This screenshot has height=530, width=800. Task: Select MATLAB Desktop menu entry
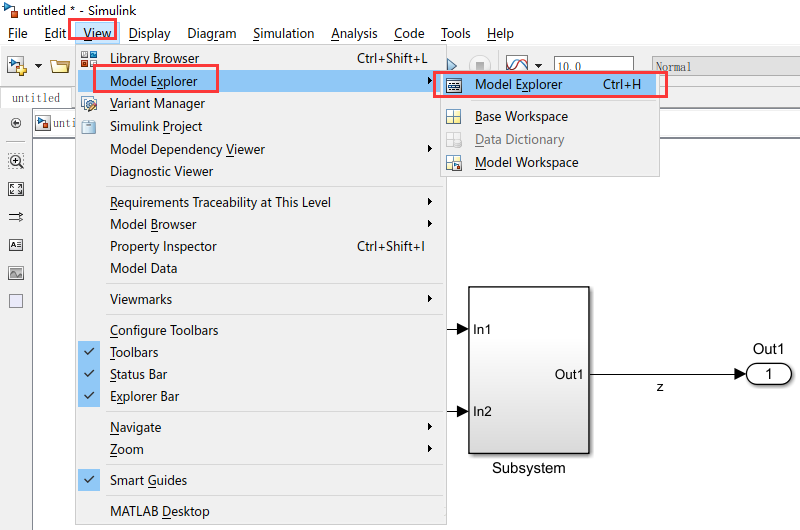coord(260,511)
